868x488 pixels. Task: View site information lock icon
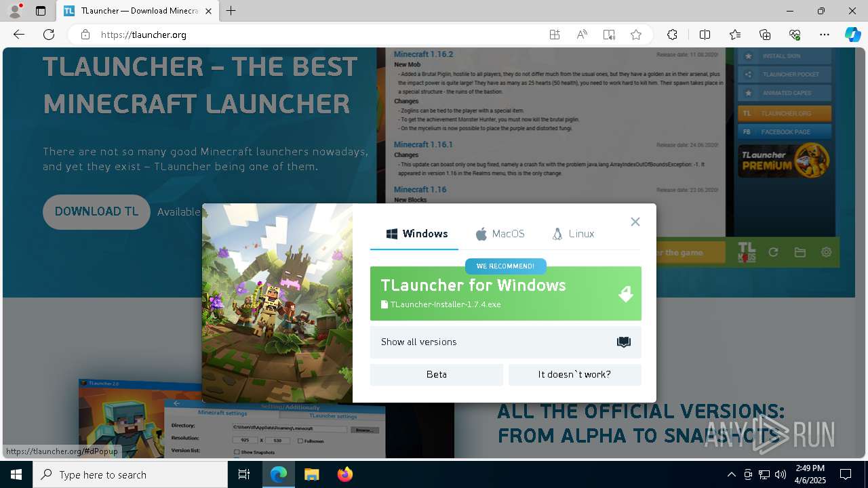pyautogui.click(x=85, y=35)
